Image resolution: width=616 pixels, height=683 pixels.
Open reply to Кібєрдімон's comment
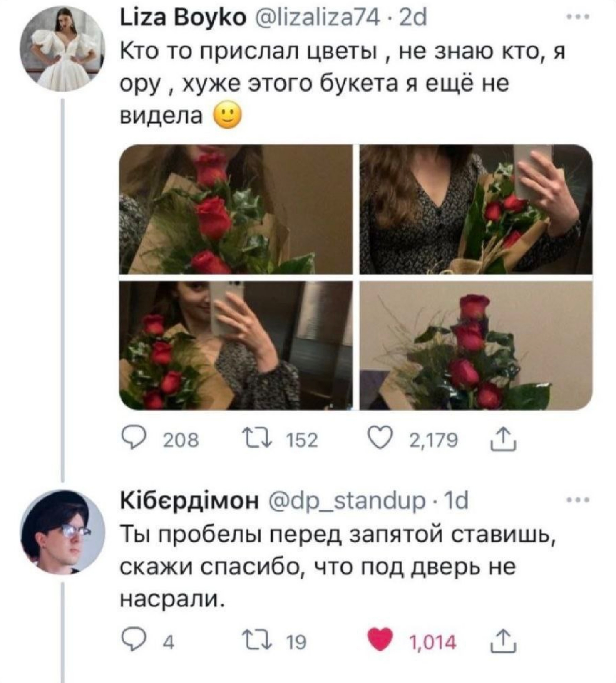pos(130,642)
